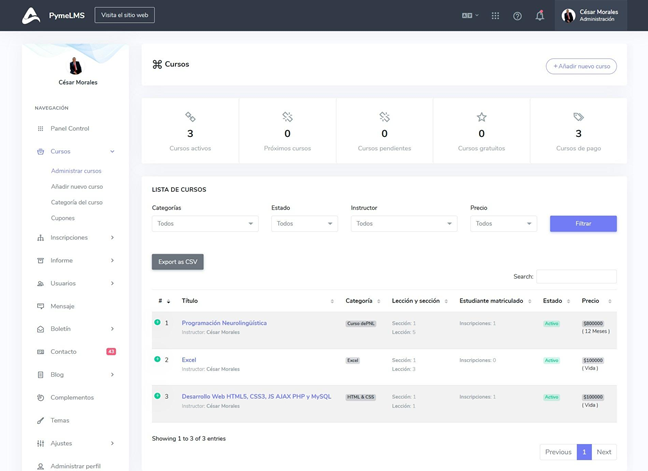Screen dimensions: 648x471
Task: Click the Boletín sidebar icon
Action: [40, 329]
